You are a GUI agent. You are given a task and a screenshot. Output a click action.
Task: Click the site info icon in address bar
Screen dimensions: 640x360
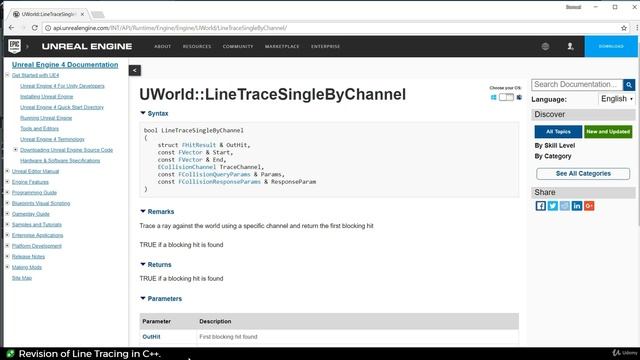[48, 28]
